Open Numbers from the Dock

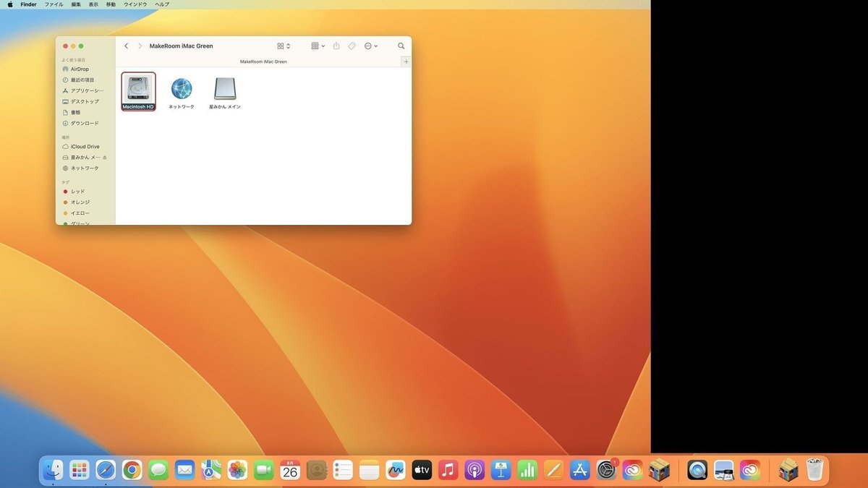[527, 471]
